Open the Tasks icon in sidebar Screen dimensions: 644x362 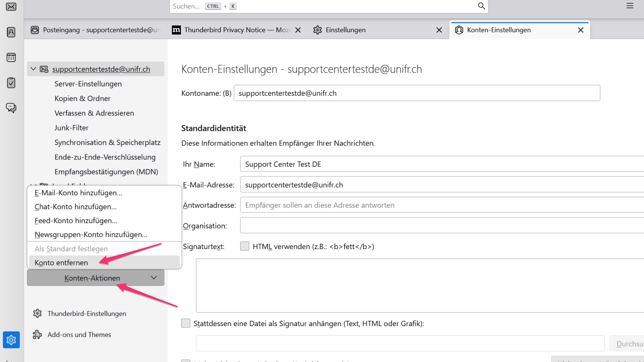point(11,83)
